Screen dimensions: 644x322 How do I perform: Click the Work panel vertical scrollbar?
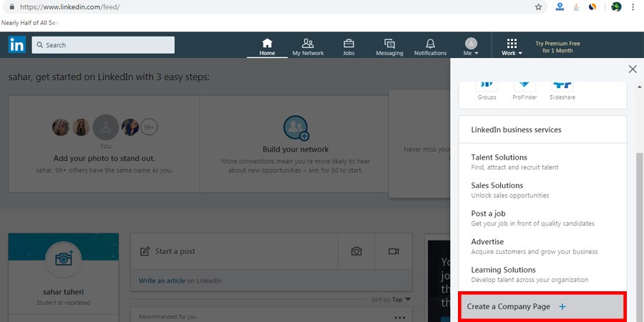(640, 236)
